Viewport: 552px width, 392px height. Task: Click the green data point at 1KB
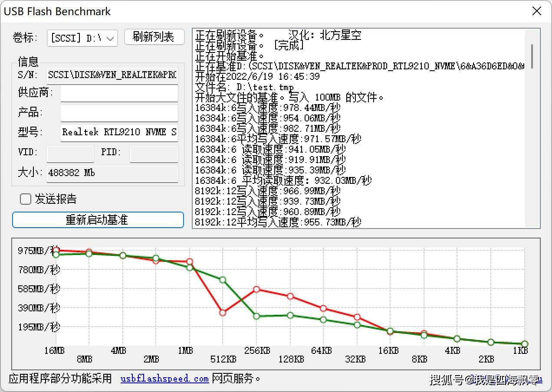[525, 344]
